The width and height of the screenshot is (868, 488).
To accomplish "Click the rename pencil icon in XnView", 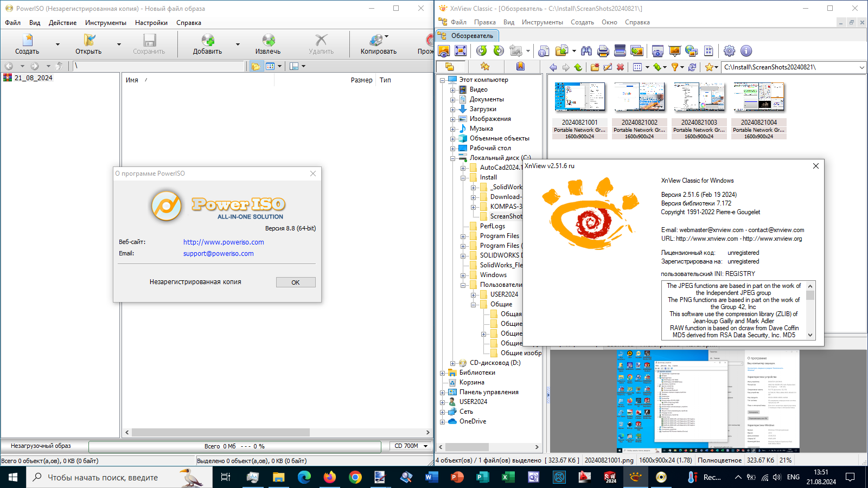I will point(608,67).
